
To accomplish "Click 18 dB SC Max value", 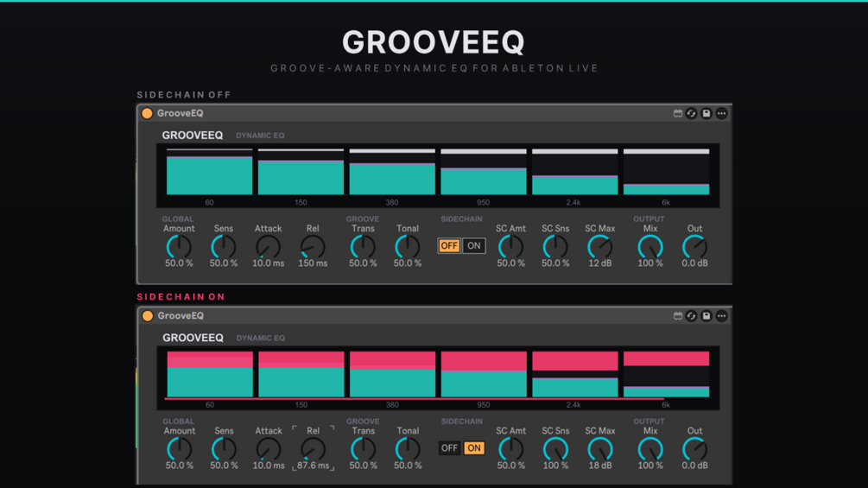I will tap(600, 466).
